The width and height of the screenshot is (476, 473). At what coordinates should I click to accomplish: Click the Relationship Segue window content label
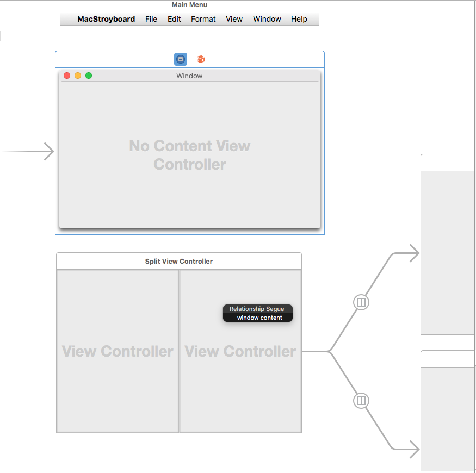(257, 313)
